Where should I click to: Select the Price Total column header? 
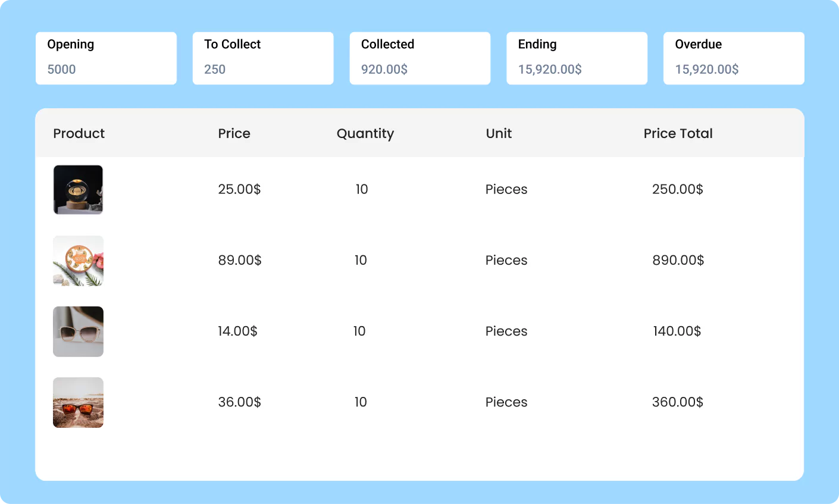pos(678,133)
